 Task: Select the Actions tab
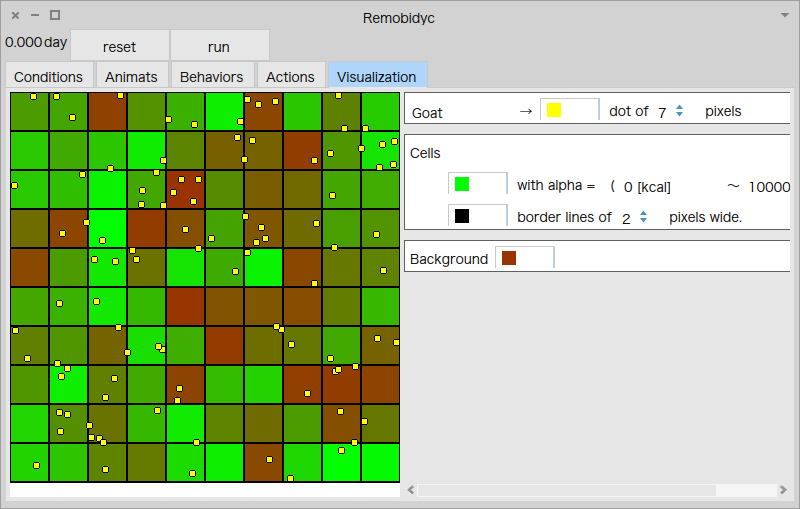[290, 77]
